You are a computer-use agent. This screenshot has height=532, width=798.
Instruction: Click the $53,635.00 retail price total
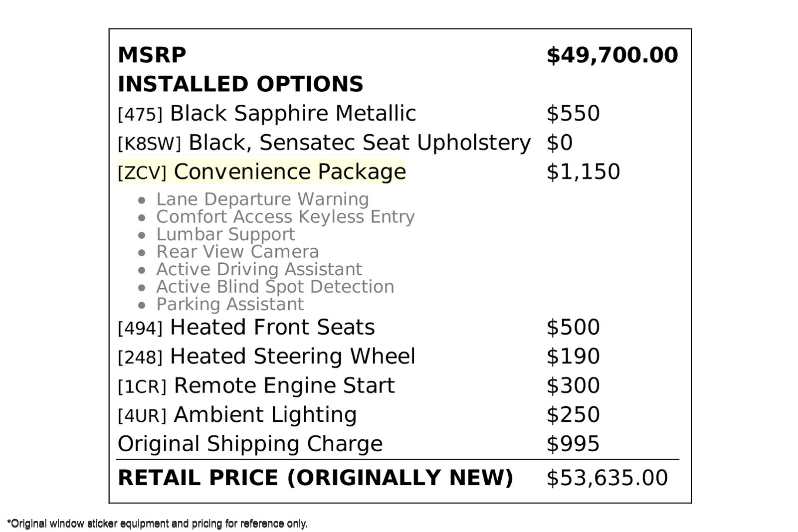coord(607,478)
